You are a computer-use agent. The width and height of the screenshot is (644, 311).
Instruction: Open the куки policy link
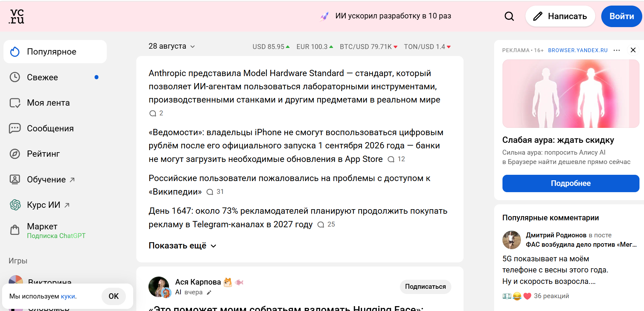pos(68,296)
